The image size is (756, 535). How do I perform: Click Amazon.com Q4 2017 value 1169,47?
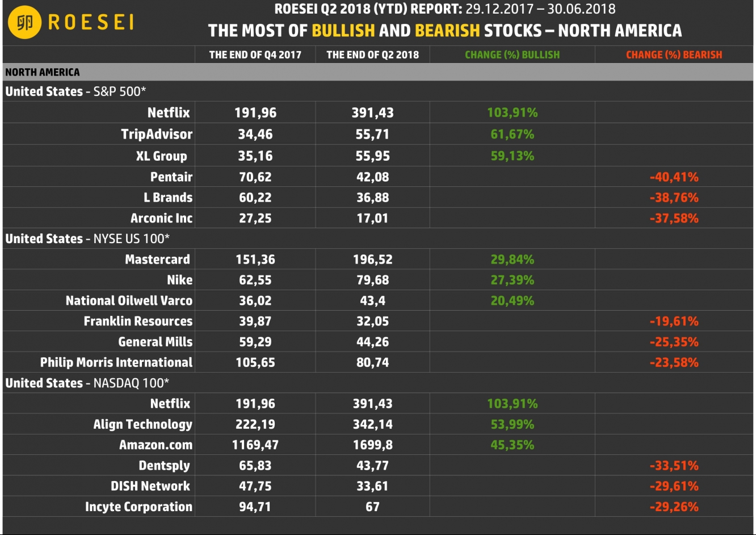255,445
